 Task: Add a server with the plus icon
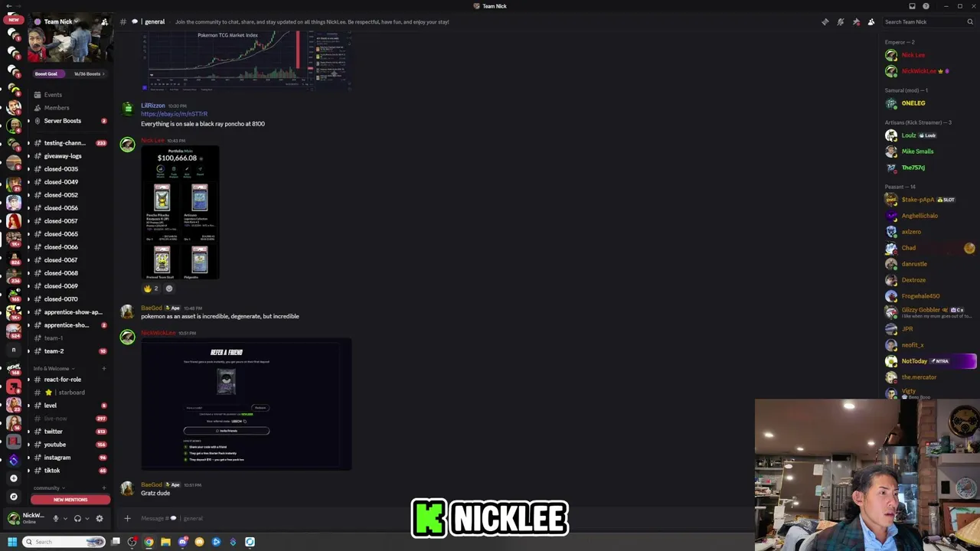13,478
